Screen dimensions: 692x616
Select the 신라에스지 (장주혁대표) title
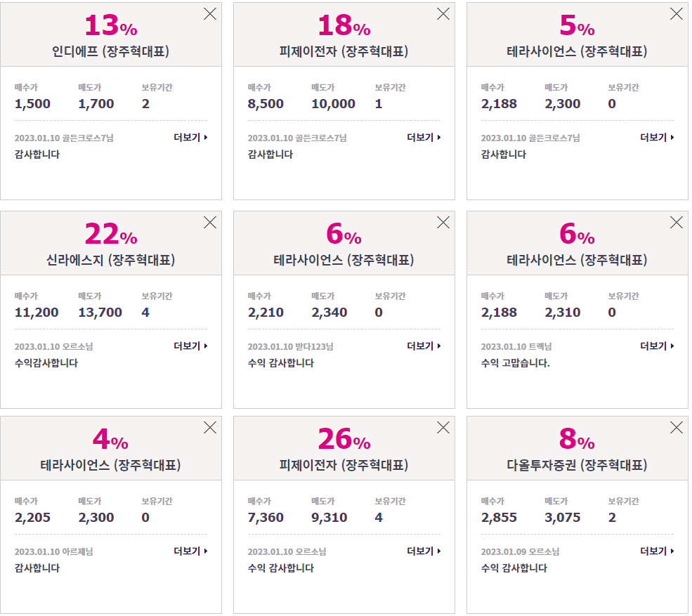(111, 260)
